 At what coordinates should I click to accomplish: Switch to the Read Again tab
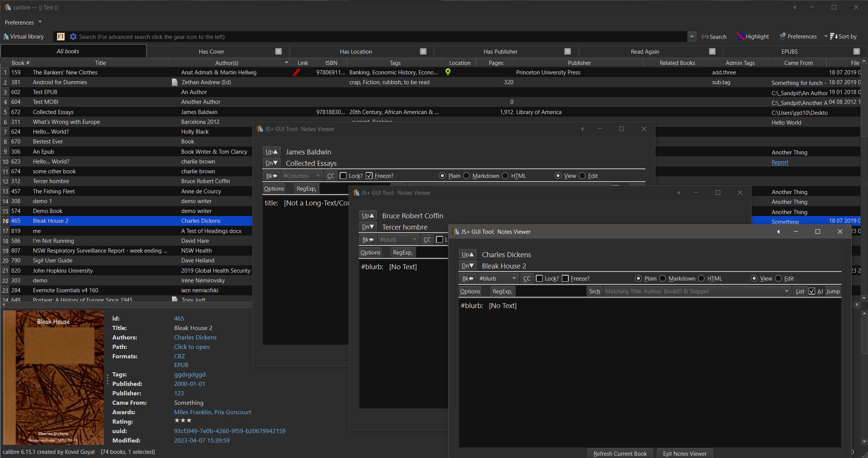(x=645, y=51)
